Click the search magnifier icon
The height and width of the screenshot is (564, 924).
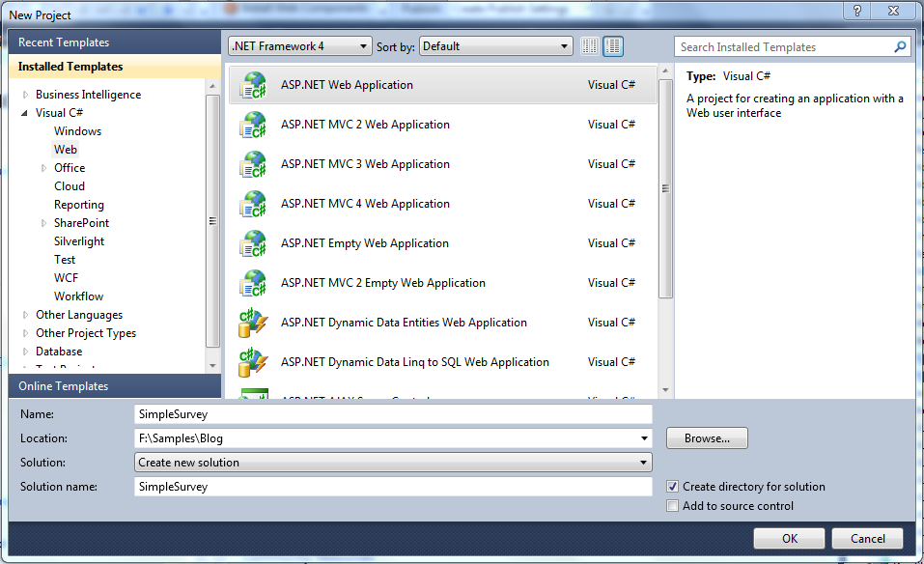point(900,46)
